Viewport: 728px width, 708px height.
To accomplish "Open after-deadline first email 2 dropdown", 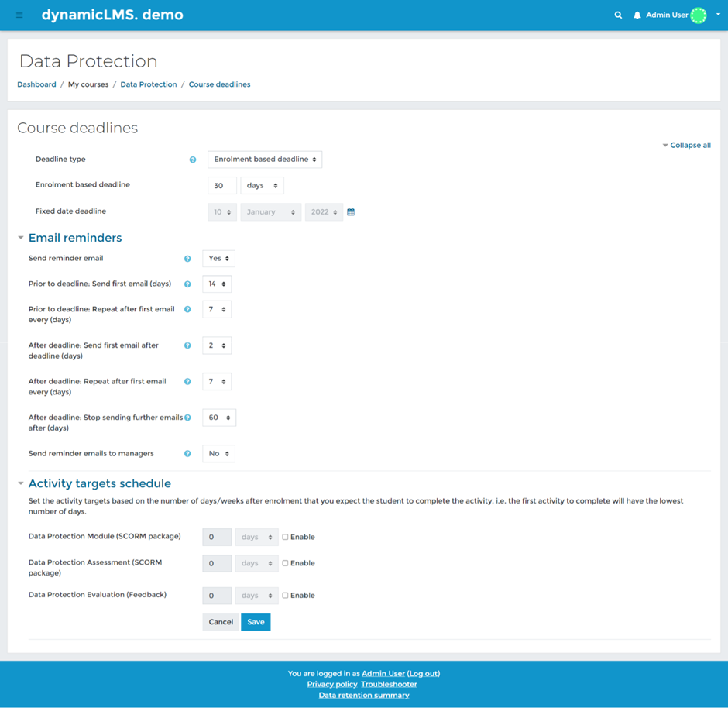I will tap(217, 345).
